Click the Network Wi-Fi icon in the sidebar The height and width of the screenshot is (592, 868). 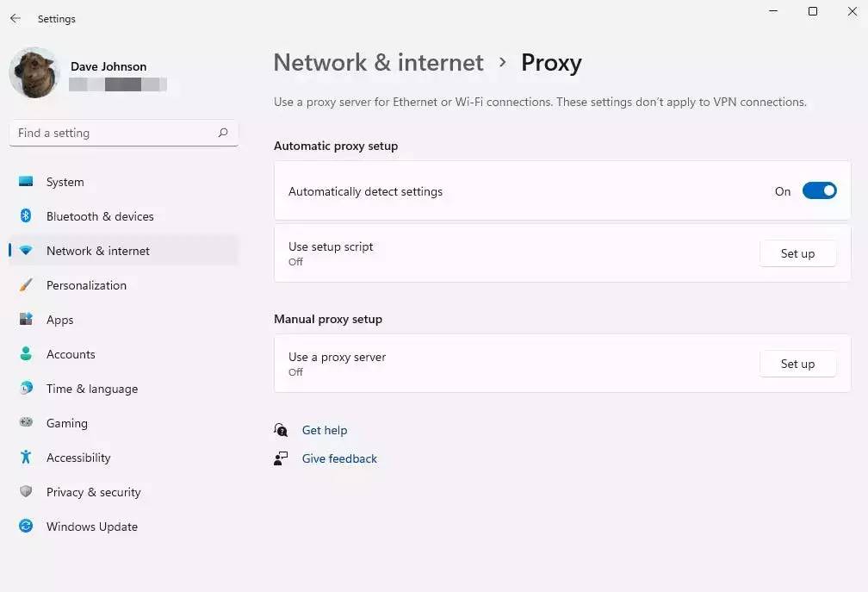click(26, 250)
